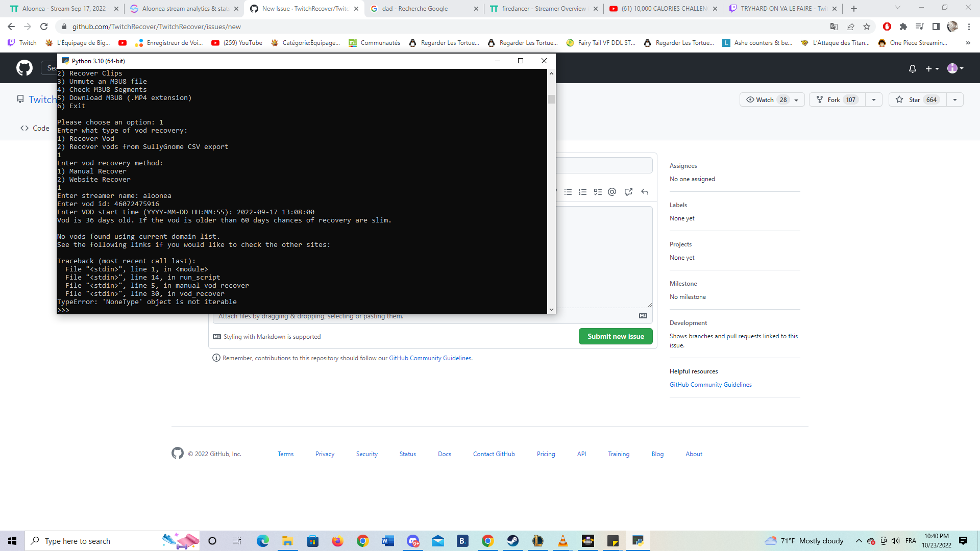Screen dimensions: 980x551
Task: Open the profile avatar dropdown menu
Action: point(955,68)
